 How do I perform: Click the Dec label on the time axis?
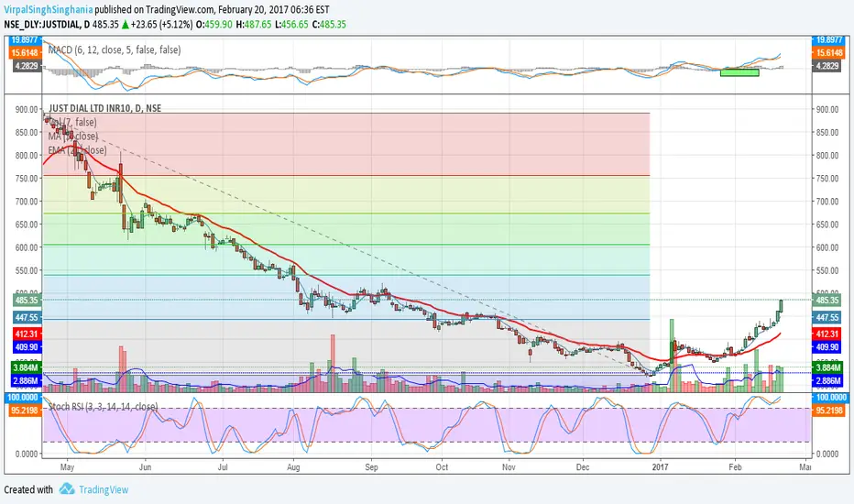(x=583, y=467)
